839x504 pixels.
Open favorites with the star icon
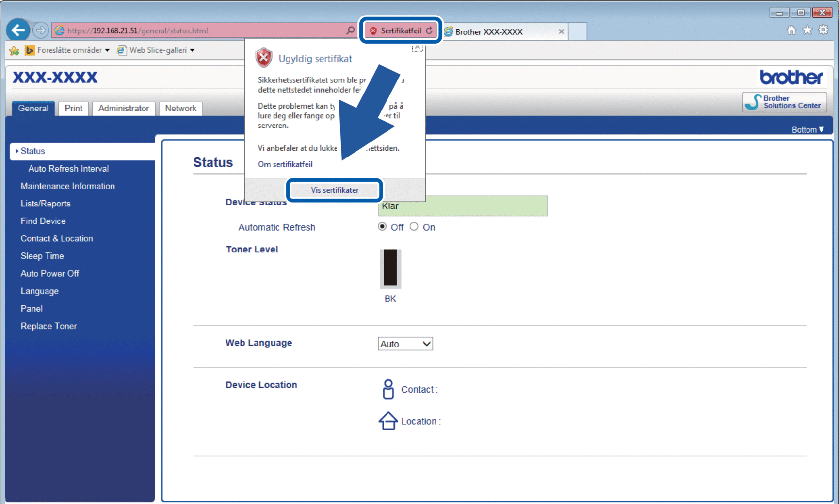point(807,30)
